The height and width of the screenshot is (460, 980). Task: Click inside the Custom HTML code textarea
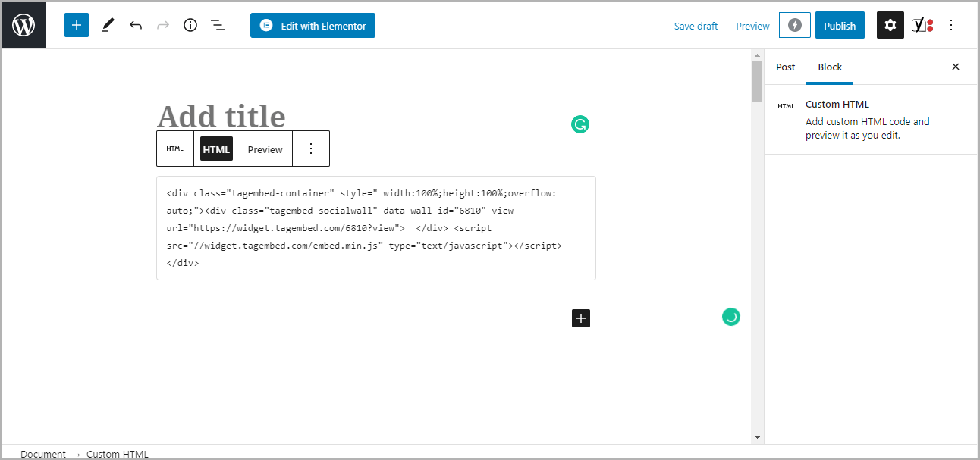[375, 228]
